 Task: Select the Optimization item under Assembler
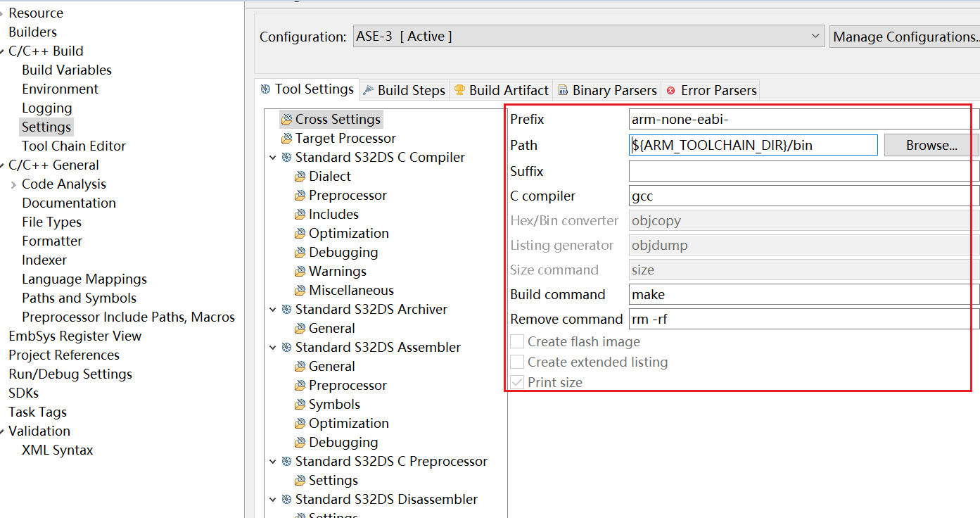349,423
